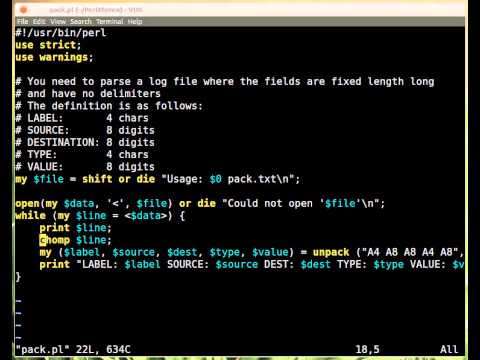Click the 'my $file = shift or die' line
This screenshot has width=480, height=360.
coord(158,179)
